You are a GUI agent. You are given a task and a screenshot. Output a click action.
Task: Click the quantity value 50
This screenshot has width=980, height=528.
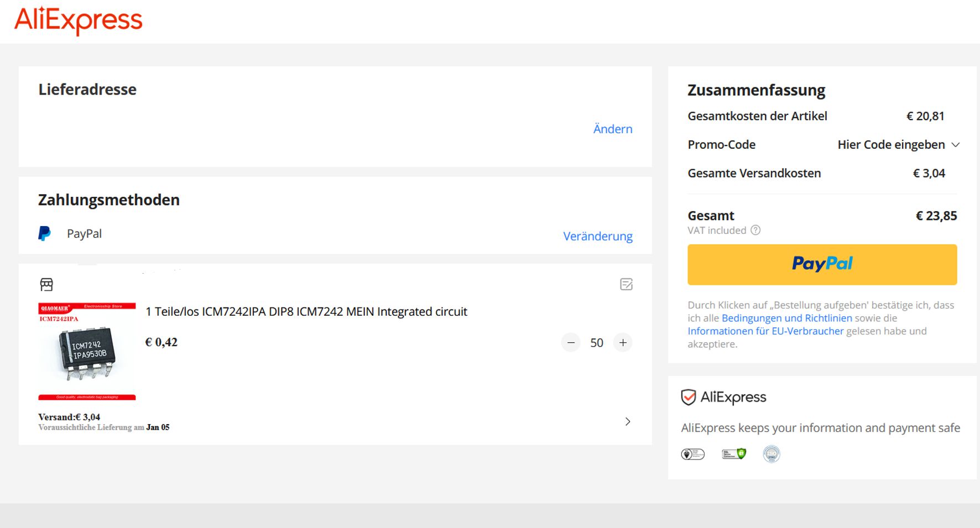pyautogui.click(x=597, y=343)
